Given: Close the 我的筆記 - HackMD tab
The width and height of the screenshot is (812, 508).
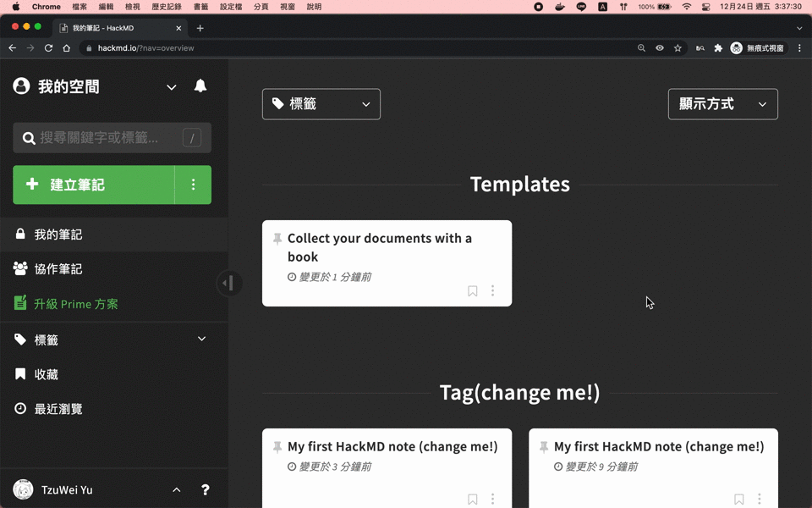Looking at the screenshot, I should (178, 28).
